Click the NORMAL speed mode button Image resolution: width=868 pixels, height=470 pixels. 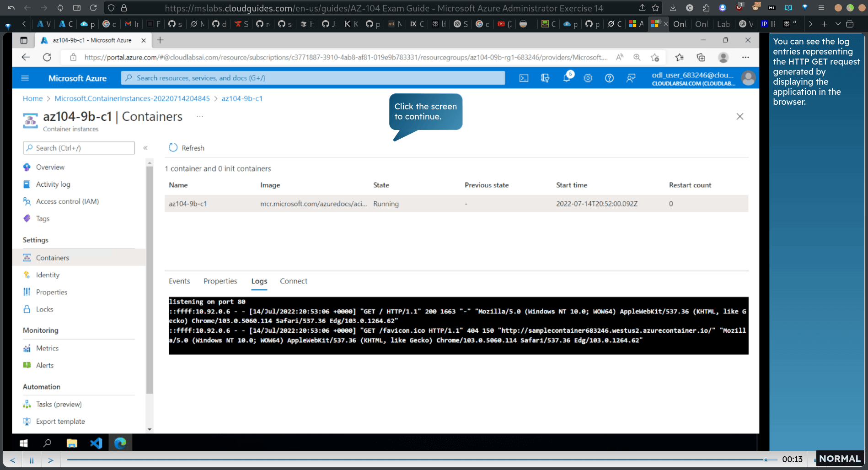click(x=840, y=459)
